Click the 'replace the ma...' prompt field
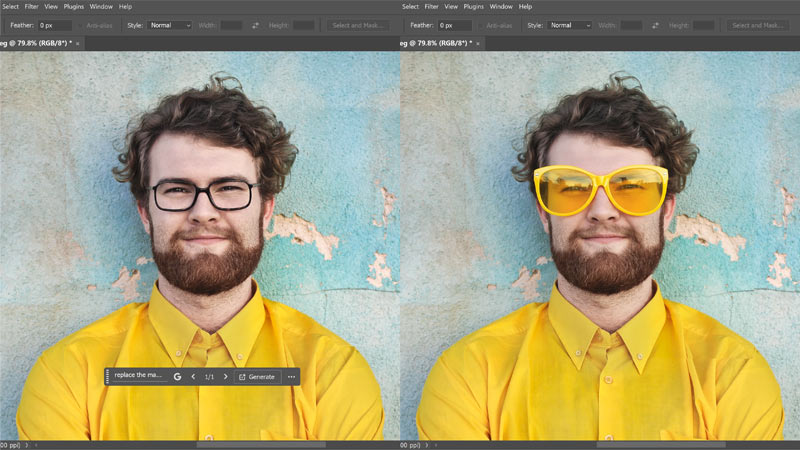This screenshot has width=800, height=450. tap(138, 375)
